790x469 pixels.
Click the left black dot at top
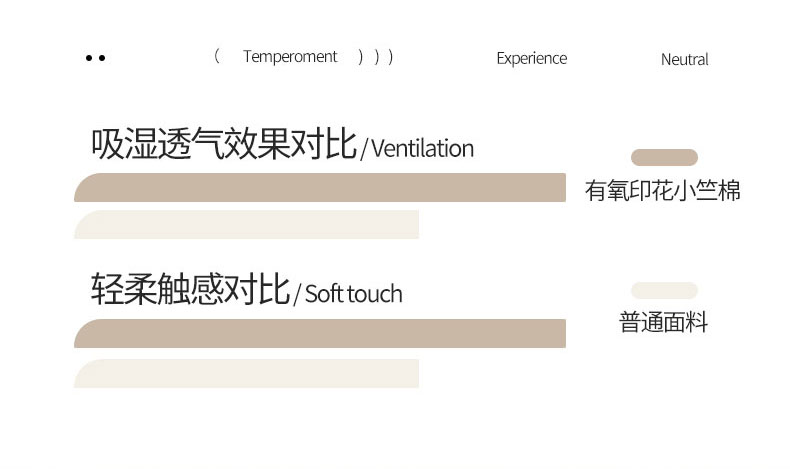(89, 58)
